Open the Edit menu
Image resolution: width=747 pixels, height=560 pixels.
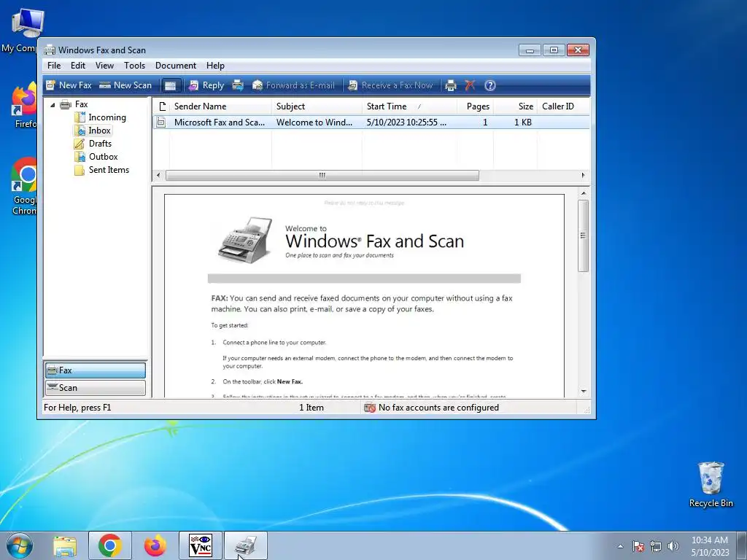click(77, 65)
